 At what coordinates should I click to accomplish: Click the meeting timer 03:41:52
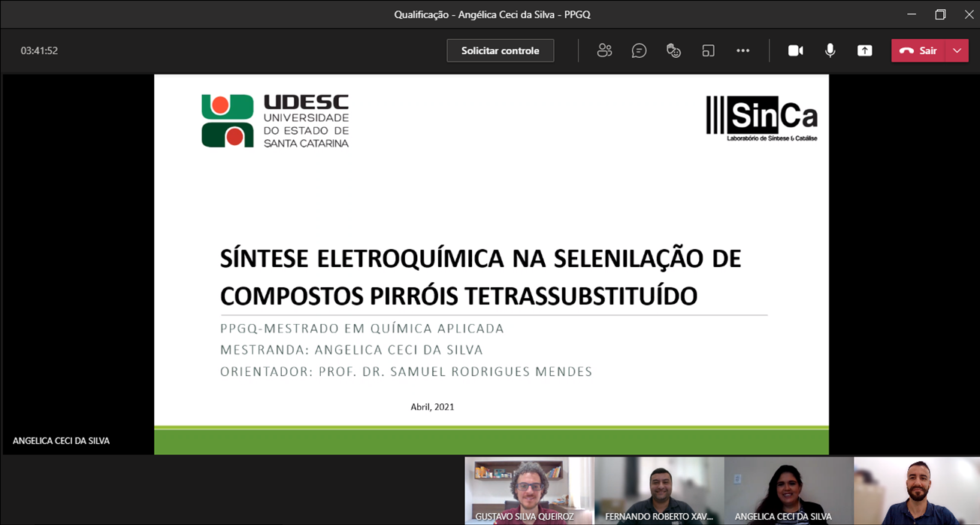tap(39, 50)
